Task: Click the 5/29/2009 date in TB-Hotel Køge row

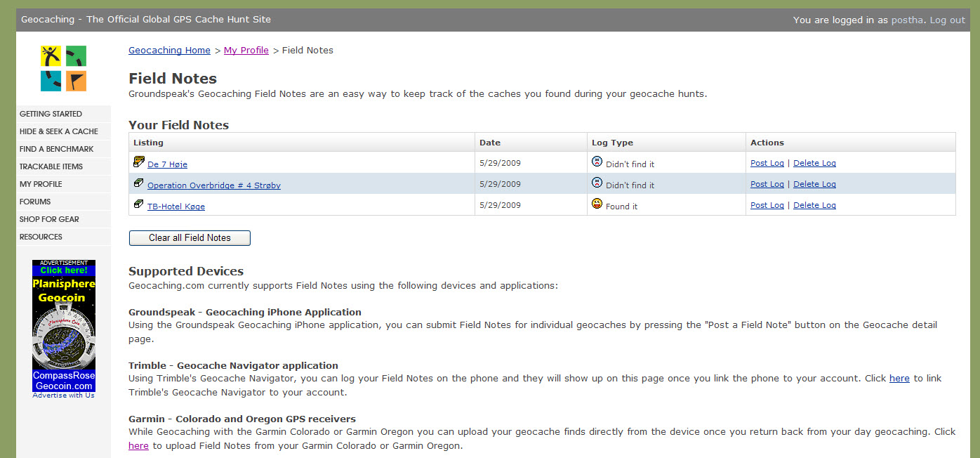Action: tap(500, 205)
